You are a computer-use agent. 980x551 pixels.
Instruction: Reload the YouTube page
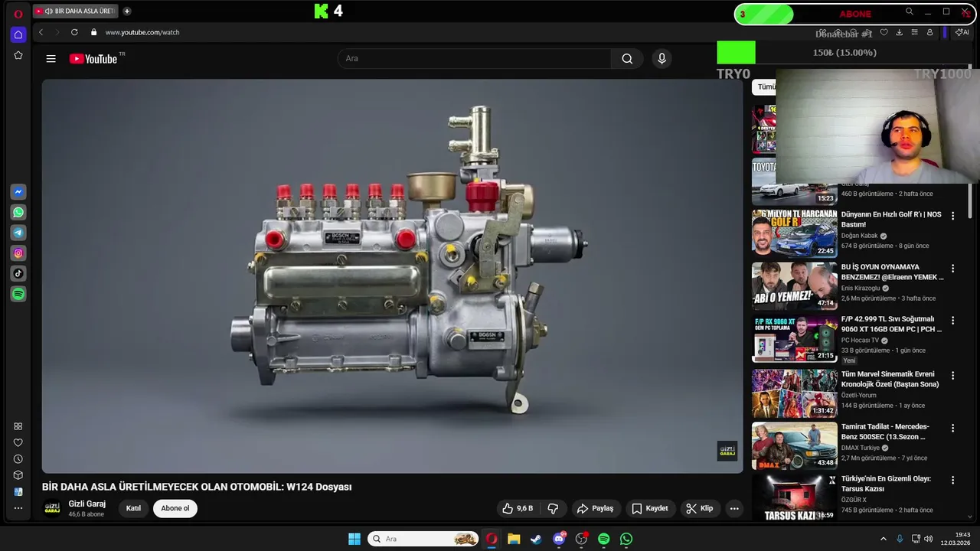[74, 32]
